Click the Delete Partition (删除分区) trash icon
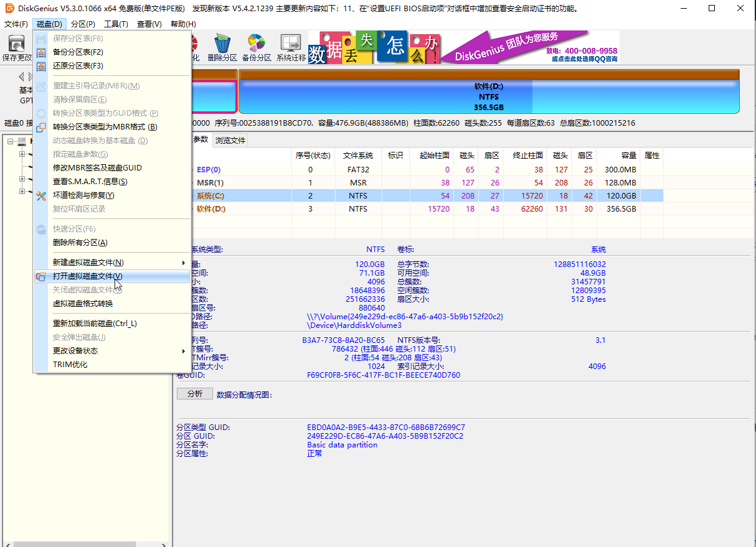 (222, 49)
